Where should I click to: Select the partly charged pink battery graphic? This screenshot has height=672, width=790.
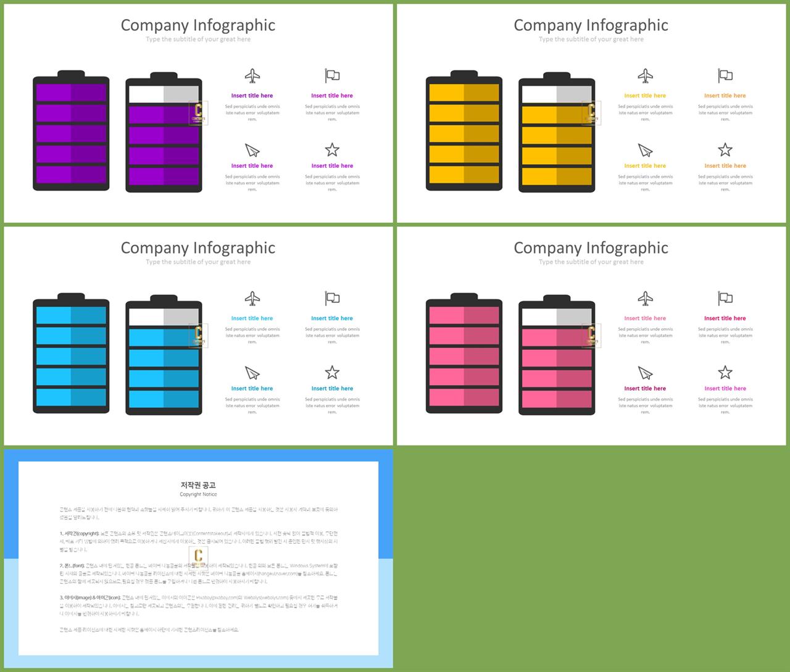557,355
